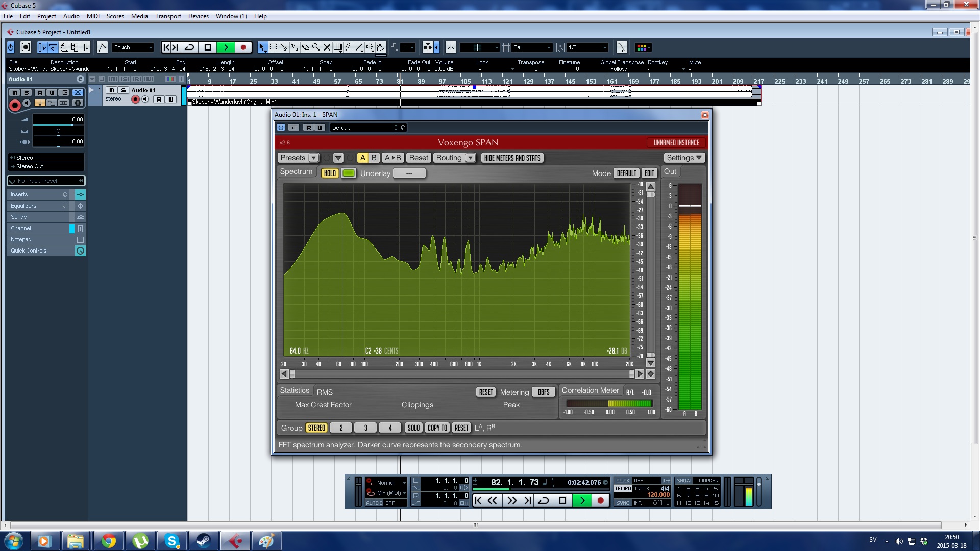Viewport: 980px width, 551px height.
Task: Select B state in SPAN
Action: point(374,158)
